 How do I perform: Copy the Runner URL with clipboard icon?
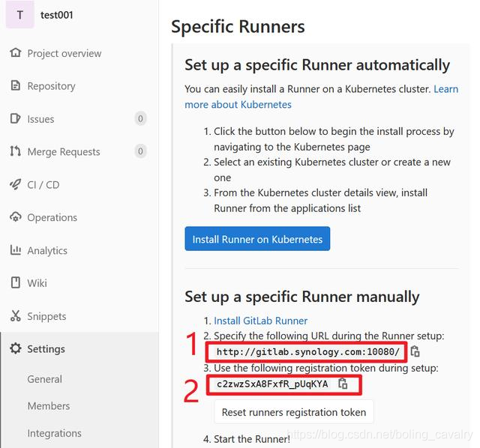[415, 351]
